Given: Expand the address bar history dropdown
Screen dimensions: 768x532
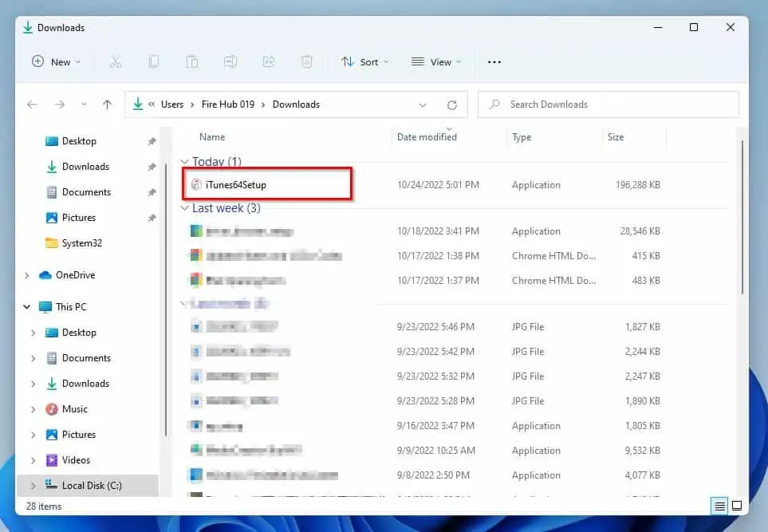Looking at the screenshot, I should click(422, 104).
